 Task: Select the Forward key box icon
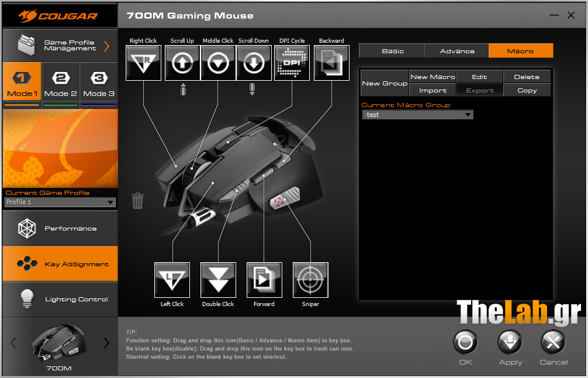click(264, 280)
